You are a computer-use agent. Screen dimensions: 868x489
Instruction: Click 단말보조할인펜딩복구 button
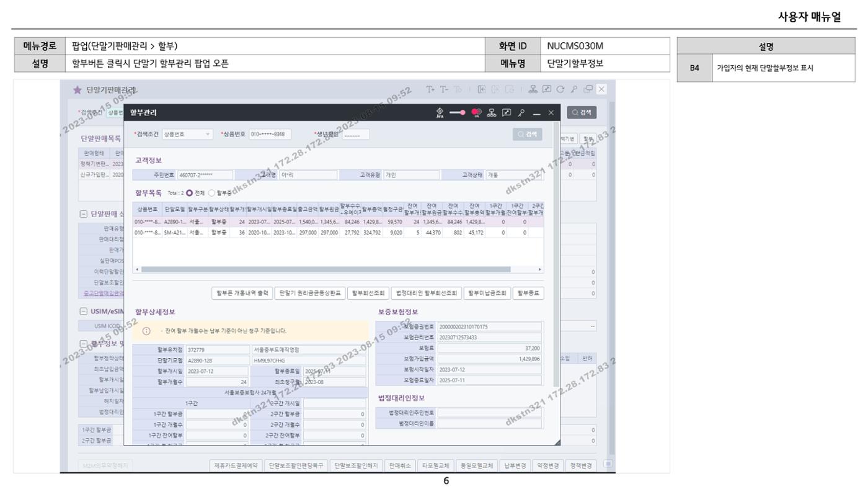(296, 464)
